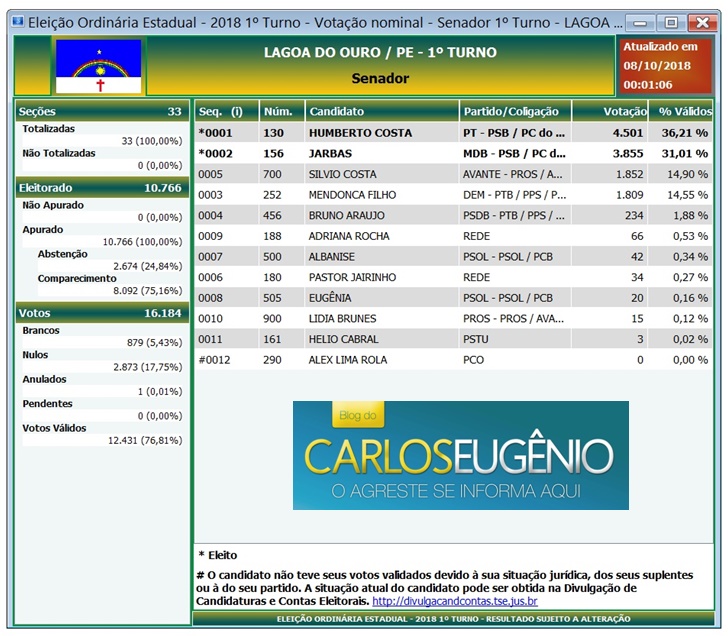
Task: Sort by the Núm. column header
Action: [282, 111]
